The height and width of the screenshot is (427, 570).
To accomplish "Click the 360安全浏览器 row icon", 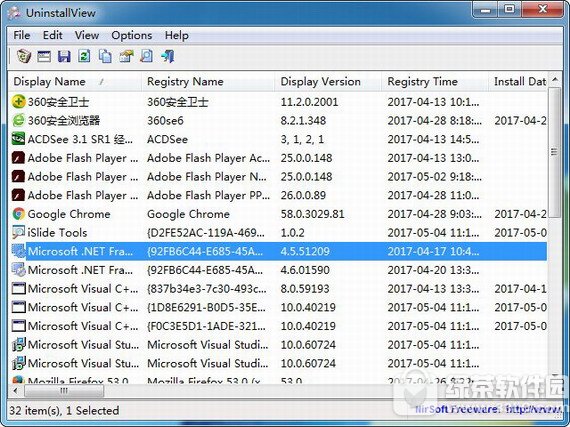I will tap(19, 120).
